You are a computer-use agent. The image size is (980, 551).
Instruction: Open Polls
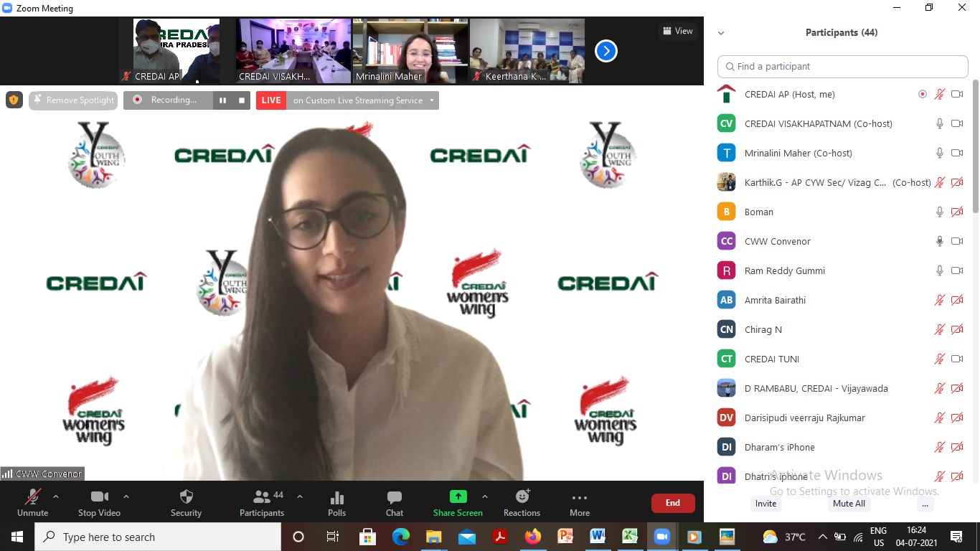coord(336,502)
